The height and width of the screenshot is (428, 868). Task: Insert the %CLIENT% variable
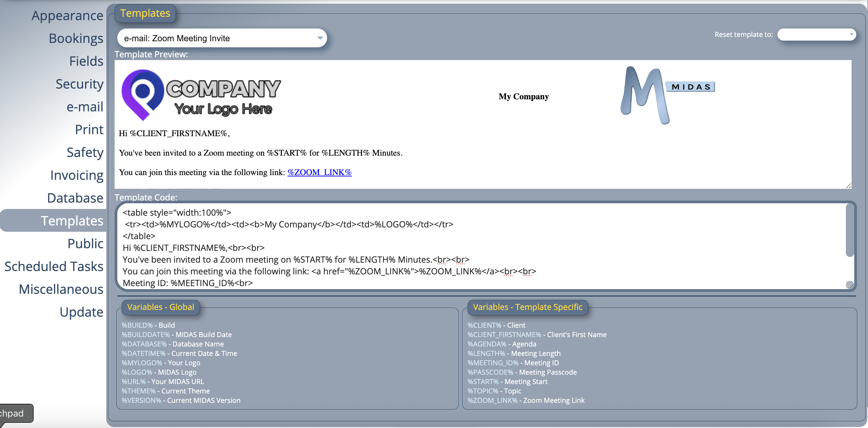click(484, 325)
